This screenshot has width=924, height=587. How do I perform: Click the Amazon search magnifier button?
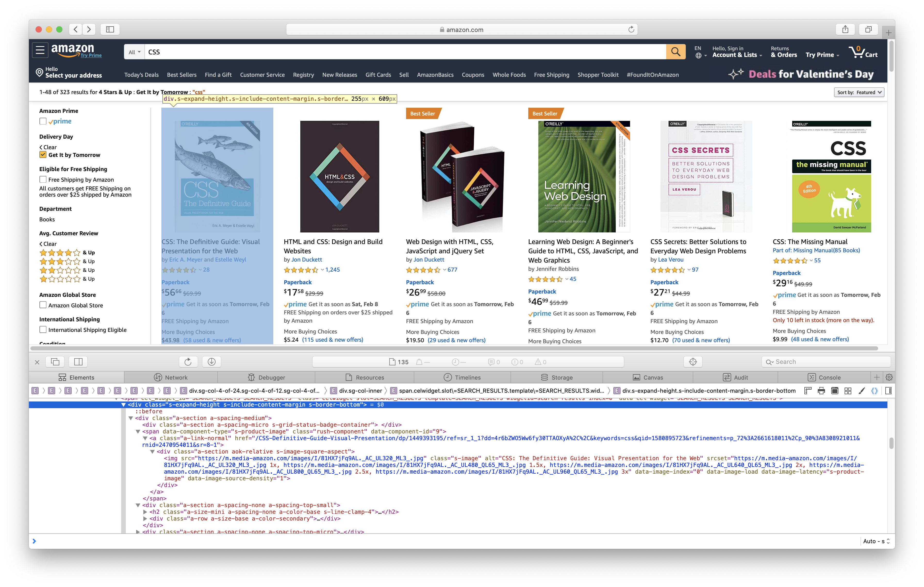pyautogui.click(x=675, y=52)
